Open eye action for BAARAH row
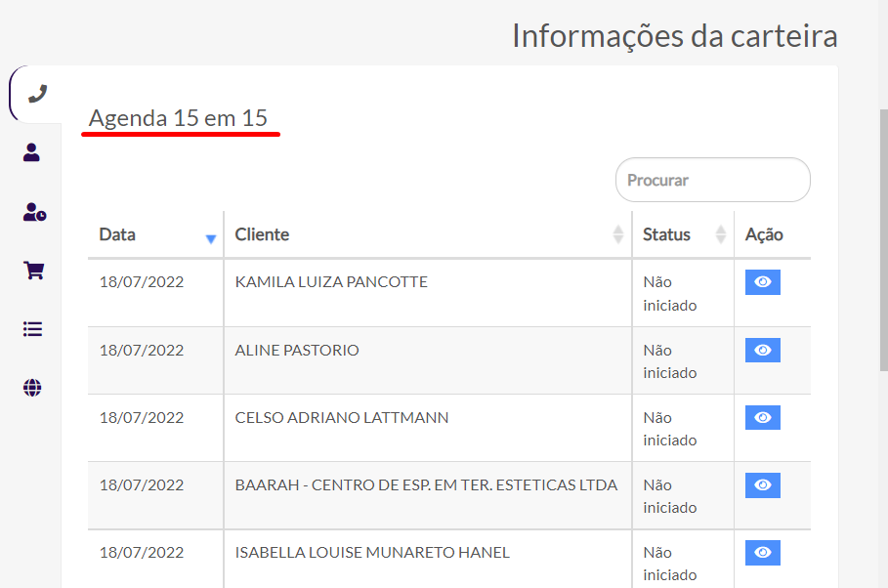The width and height of the screenshot is (888, 588). [762, 484]
